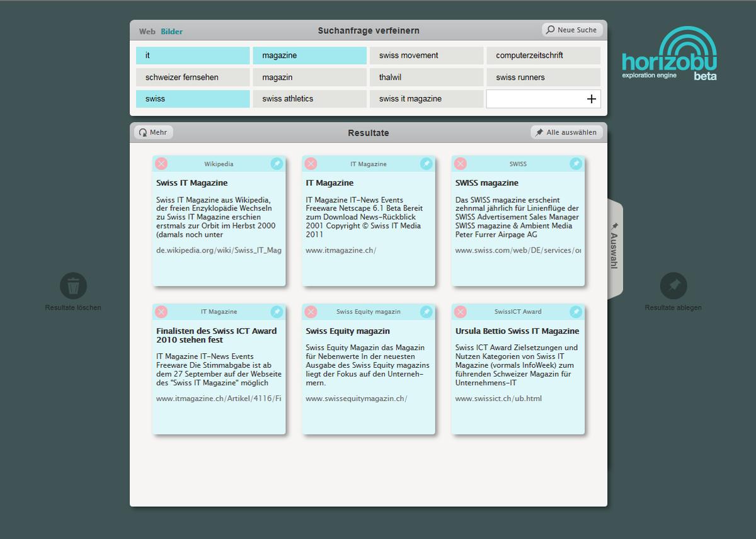756x539 pixels.
Task: Pin the card with itmagazine.ch/ homepage URL
Action: coord(426,164)
